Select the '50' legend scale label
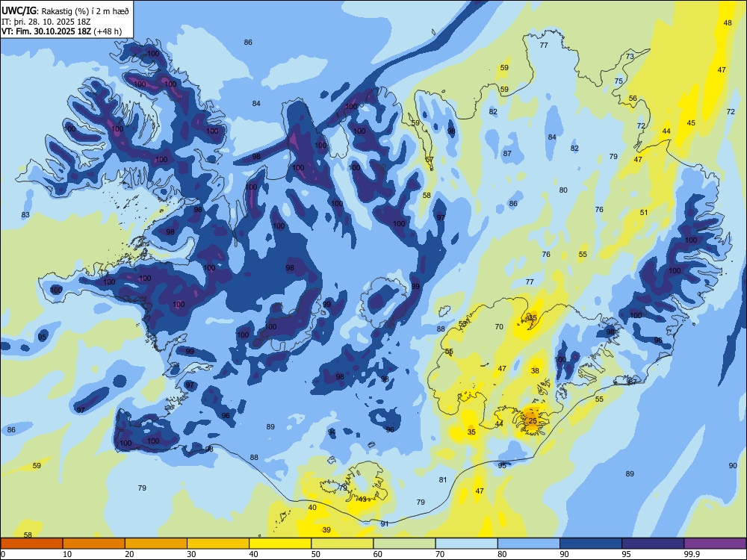 (316, 554)
